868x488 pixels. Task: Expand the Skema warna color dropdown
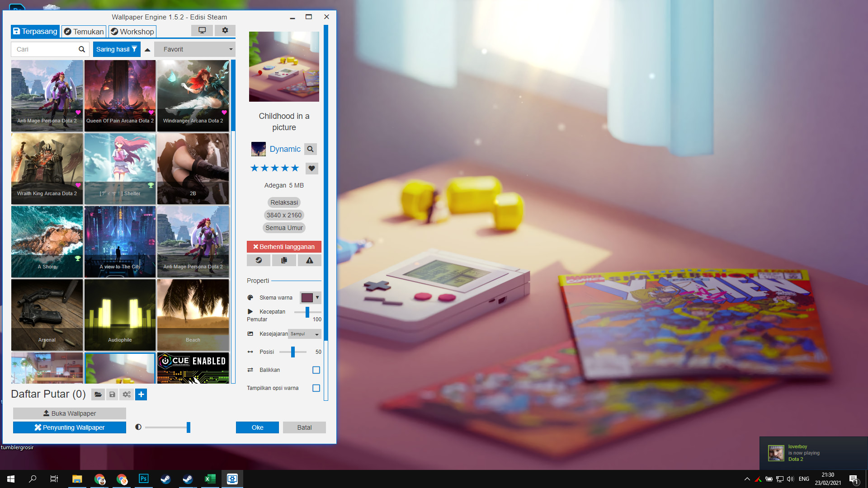coord(318,298)
